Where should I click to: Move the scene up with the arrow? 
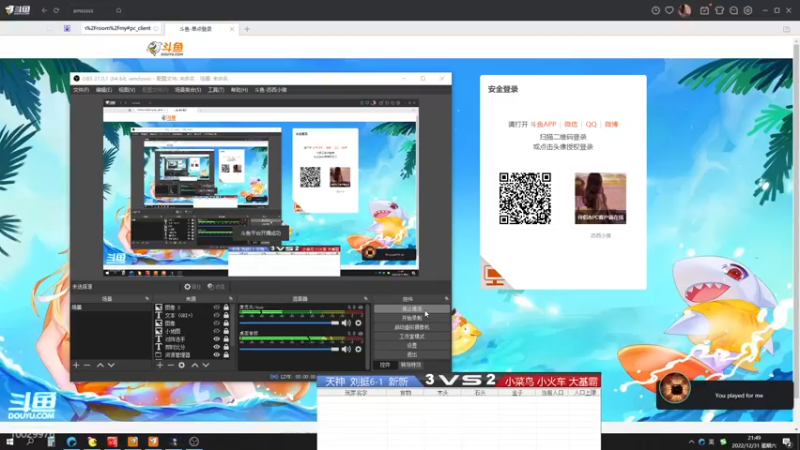click(100, 365)
